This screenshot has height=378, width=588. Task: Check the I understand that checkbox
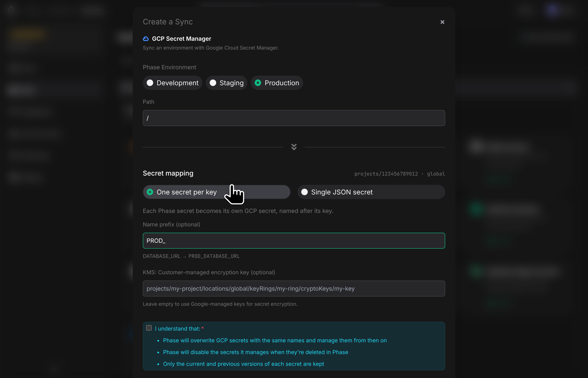click(x=149, y=328)
